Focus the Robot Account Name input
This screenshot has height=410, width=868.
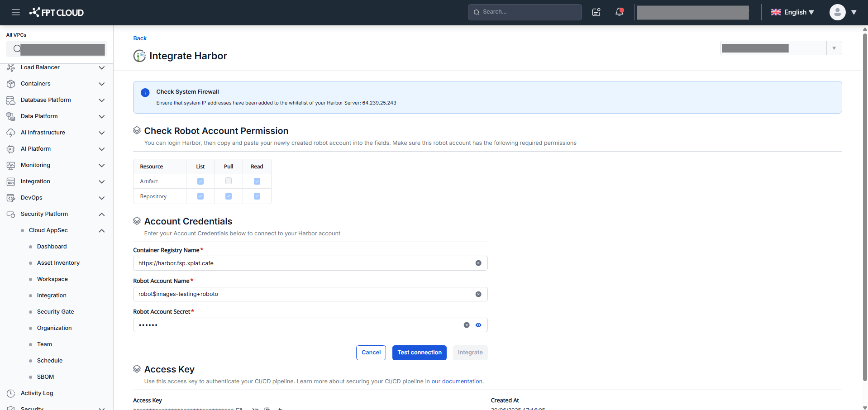[x=310, y=294]
